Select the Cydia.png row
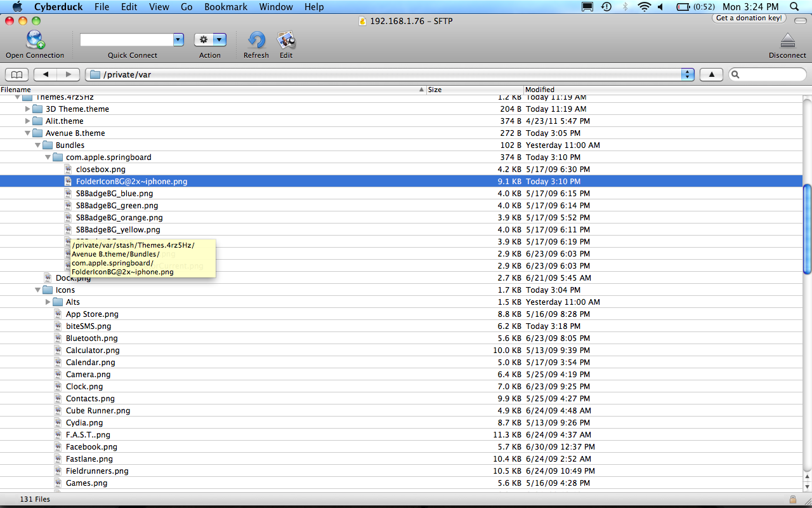 401,422
